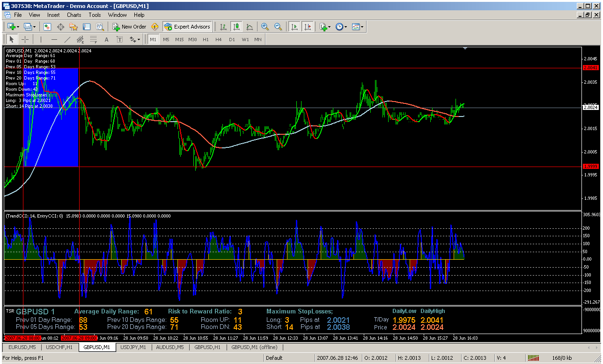Select the M30 timeframe
This screenshot has width=603, height=364.
(x=192, y=40)
